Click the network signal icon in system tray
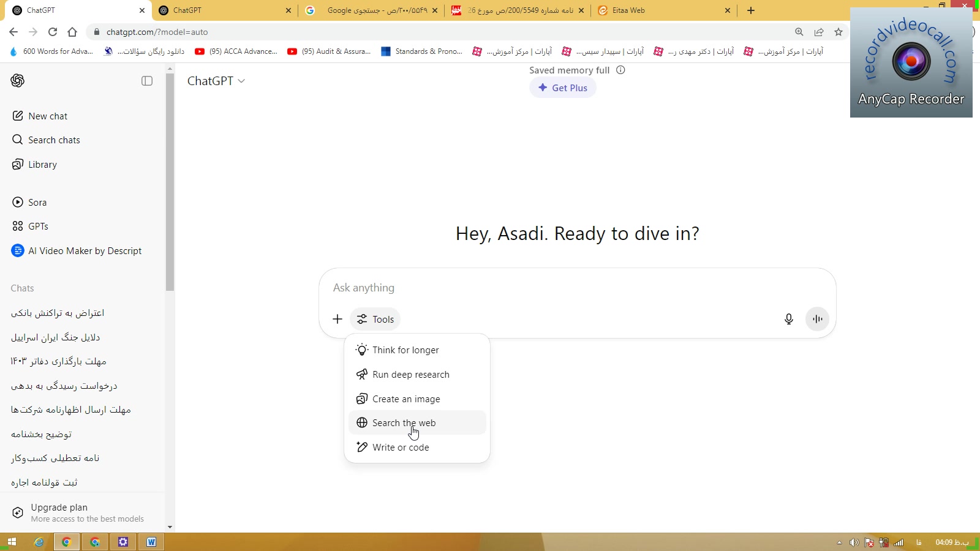Viewport: 980px width, 551px height. 899,542
